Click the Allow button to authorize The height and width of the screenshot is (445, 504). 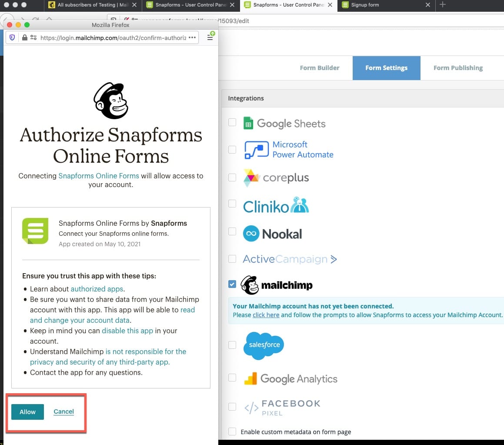click(x=28, y=412)
